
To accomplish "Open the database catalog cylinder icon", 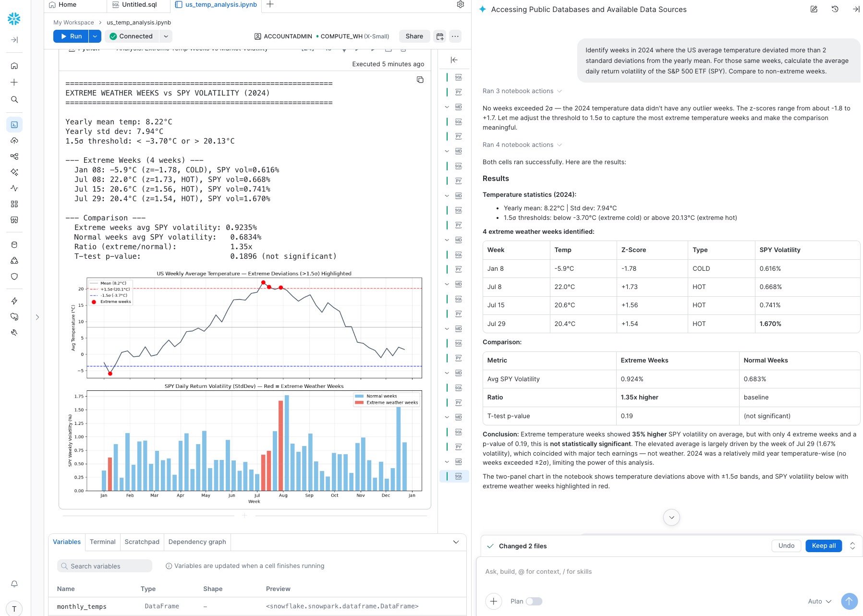I will tap(14, 244).
